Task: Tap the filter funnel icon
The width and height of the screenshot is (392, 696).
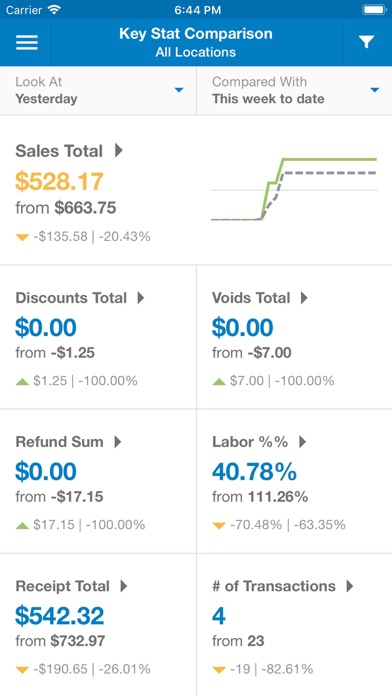Action: tap(366, 42)
